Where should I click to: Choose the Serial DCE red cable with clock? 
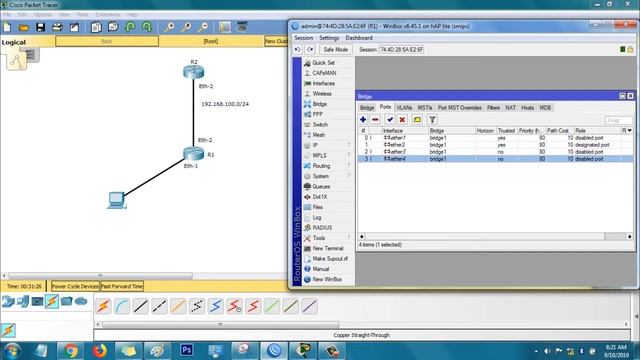[234, 306]
